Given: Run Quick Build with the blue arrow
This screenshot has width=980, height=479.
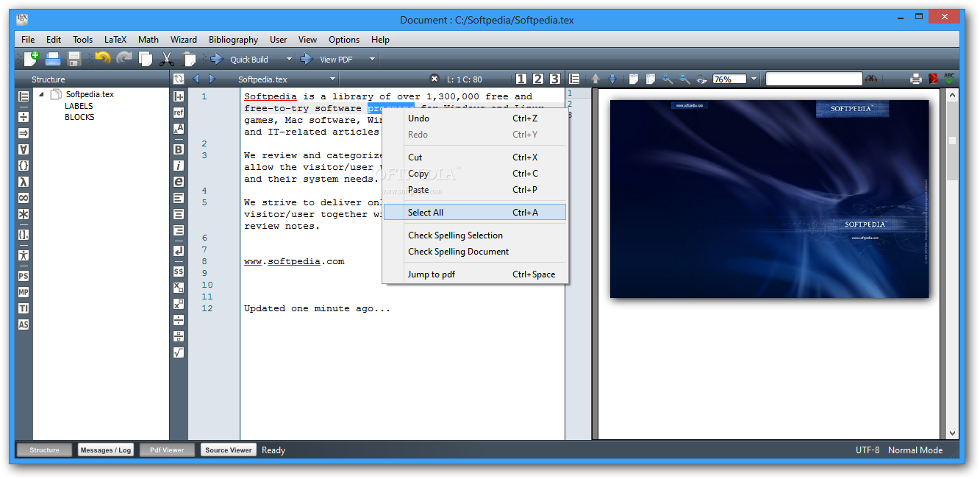Looking at the screenshot, I should click(x=216, y=59).
